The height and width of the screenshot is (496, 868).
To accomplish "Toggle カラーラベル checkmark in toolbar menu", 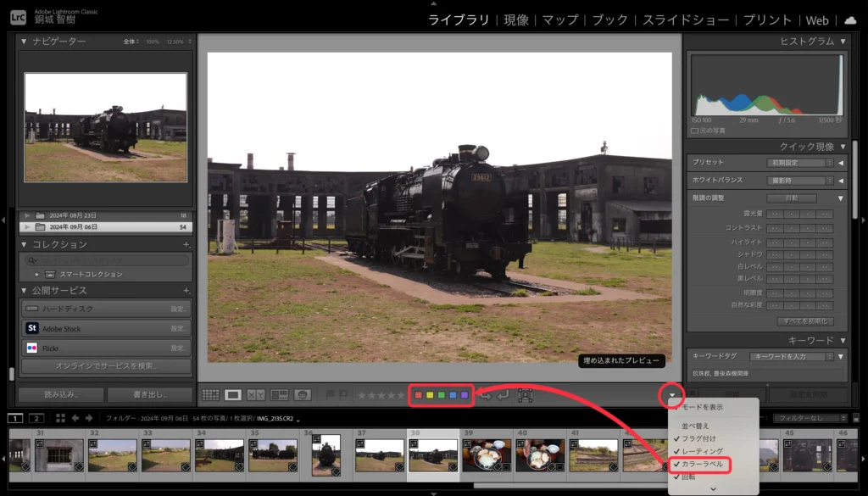I will (702, 465).
